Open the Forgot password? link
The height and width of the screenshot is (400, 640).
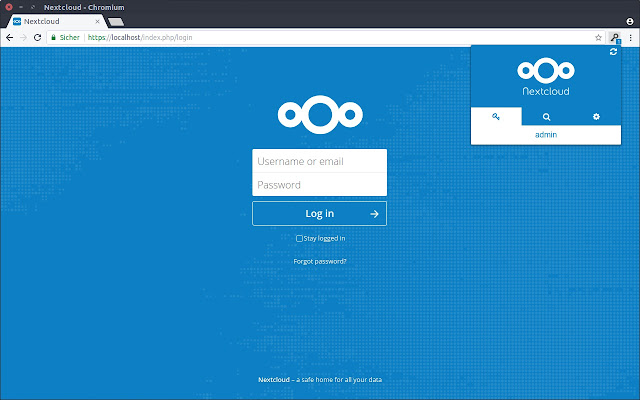coord(320,261)
